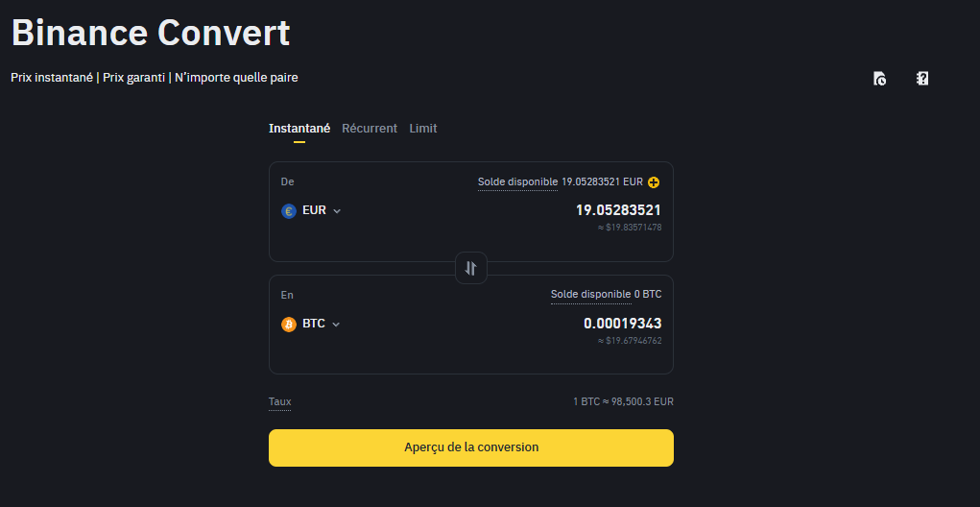Click the Taux link
Viewport: 980px width, 507px height.
point(279,401)
